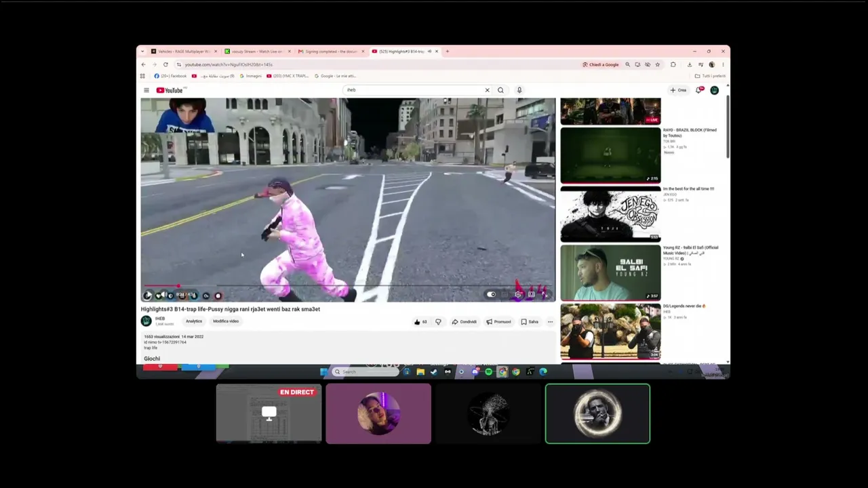Open Chrome downloads

[690, 64]
